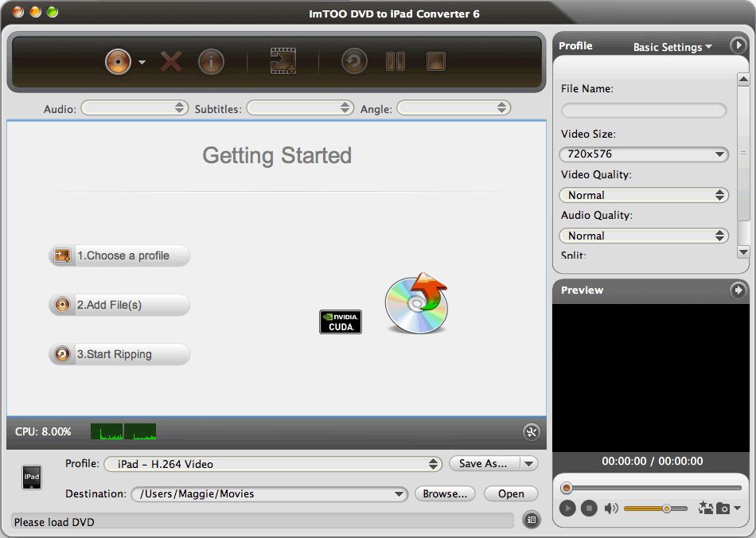Open the Video Quality Normal dropdown
The width and height of the screenshot is (756, 538).
pos(644,195)
